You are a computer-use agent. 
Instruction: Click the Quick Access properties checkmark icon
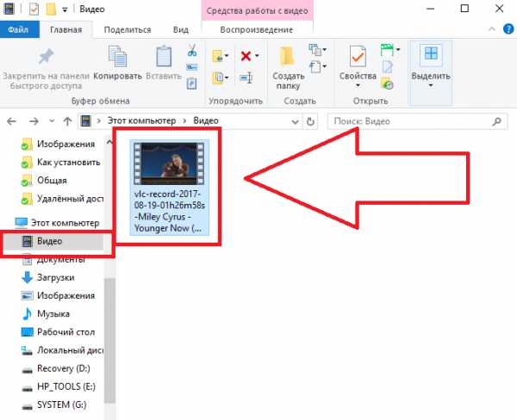pyautogui.click(x=34, y=9)
